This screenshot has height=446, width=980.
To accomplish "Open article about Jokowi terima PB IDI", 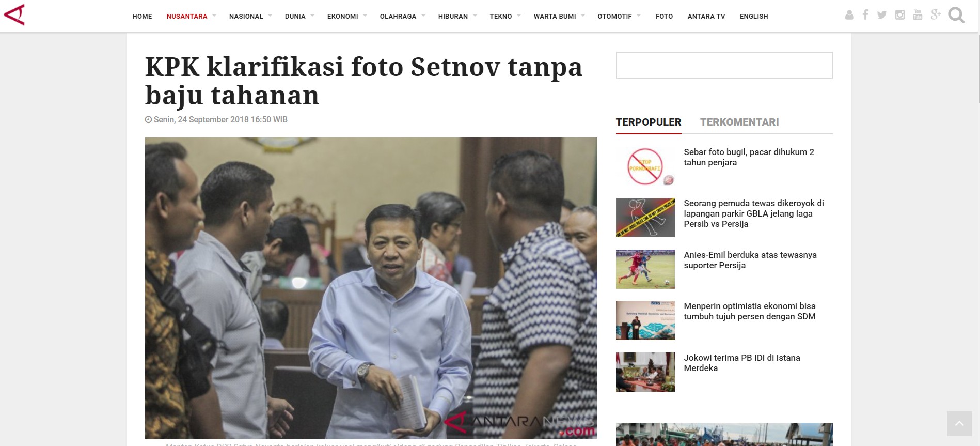I will click(742, 363).
